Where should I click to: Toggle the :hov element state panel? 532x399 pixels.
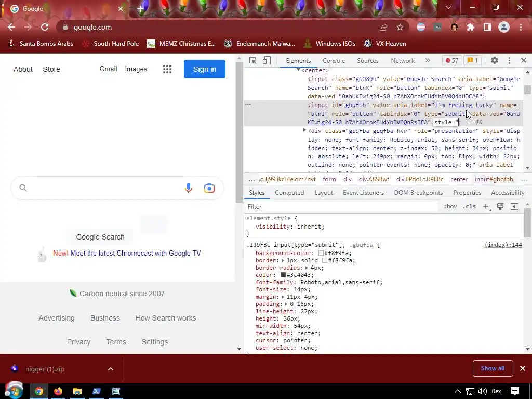pyautogui.click(x=450, y=207)
